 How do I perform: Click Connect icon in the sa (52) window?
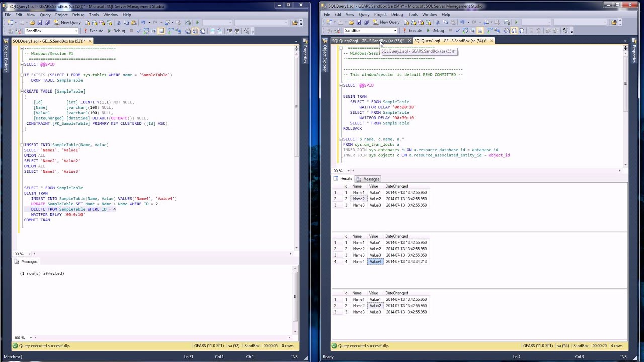coord(10,31)
